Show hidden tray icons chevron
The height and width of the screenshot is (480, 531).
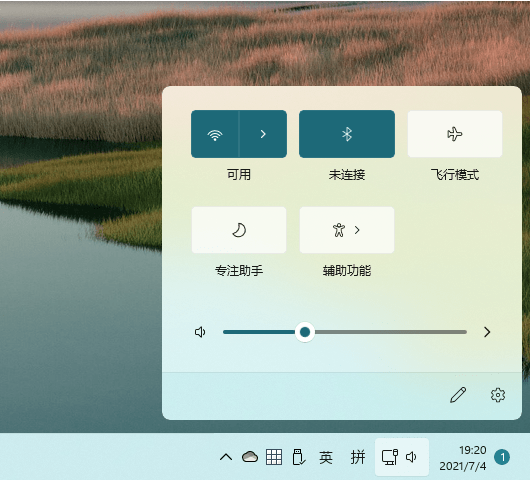point(226,457)
